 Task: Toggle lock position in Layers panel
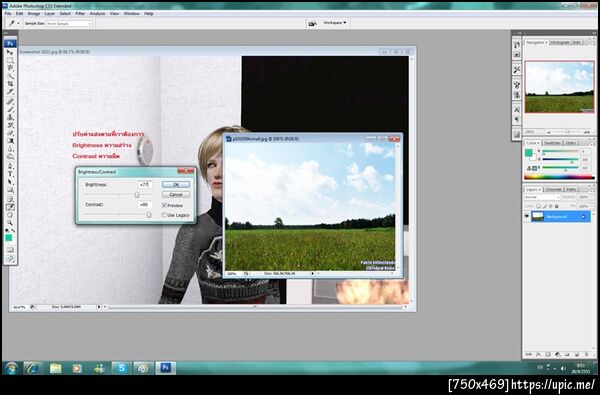[551, 206]
